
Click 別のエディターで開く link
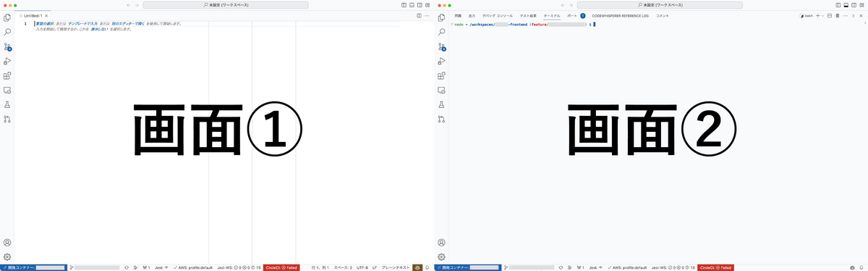[128, 24]
